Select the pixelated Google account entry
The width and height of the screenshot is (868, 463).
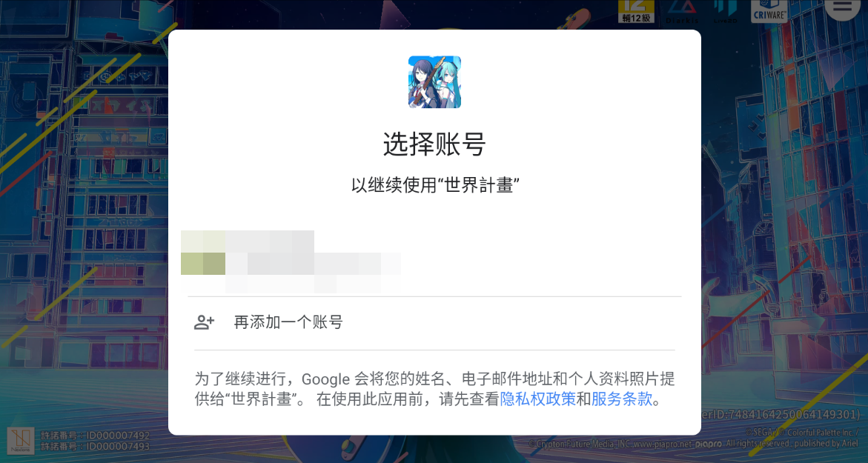[434, 261]
